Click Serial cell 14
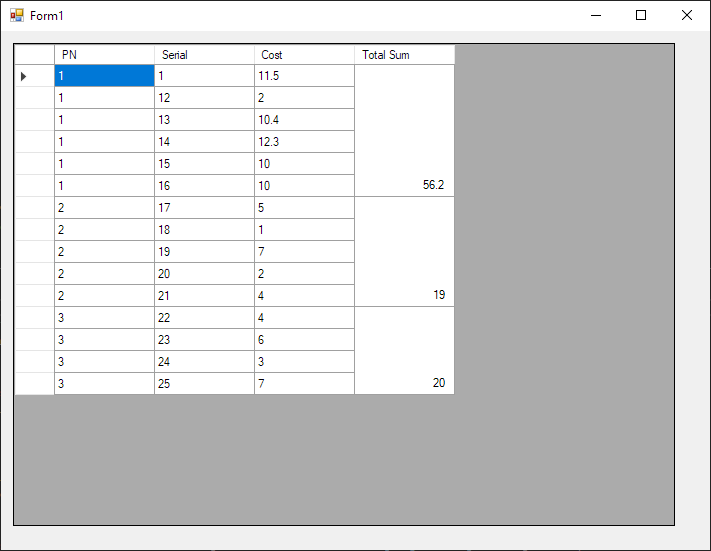The width and height of the screenshot is (711, 551). (205, 141)
